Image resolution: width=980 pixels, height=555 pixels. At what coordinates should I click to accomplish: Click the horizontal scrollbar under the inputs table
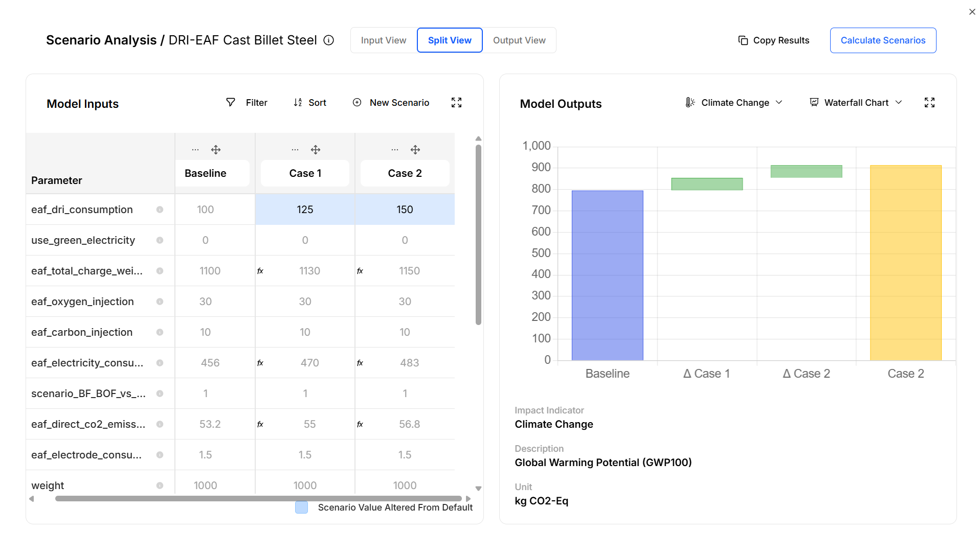(258, 498)
